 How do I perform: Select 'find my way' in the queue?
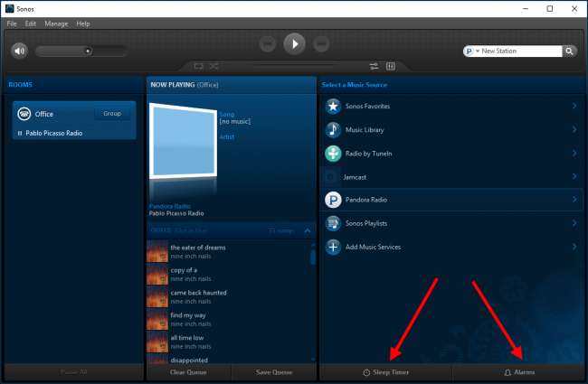pyautogui.click(x=230, y=319)
